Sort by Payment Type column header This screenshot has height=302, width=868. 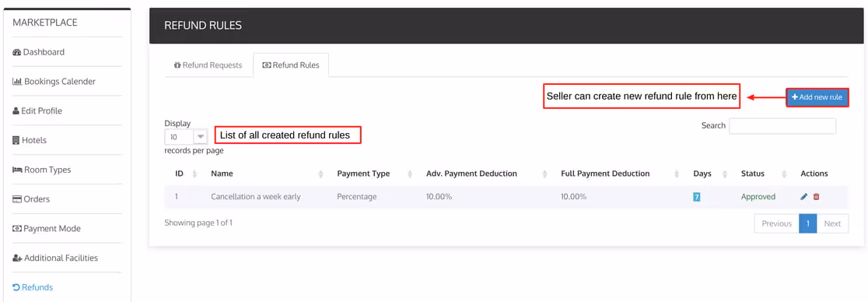(374, 174)
